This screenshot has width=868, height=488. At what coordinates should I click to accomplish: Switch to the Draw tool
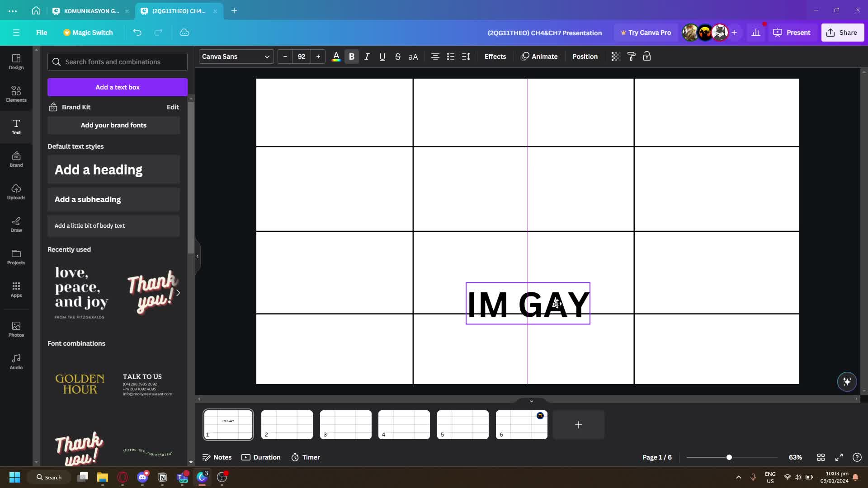click(16, 225)
